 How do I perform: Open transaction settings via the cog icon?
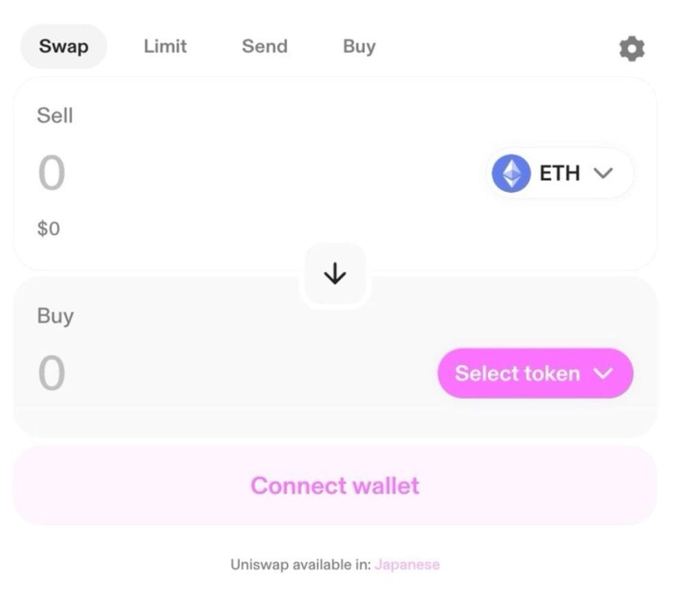pos(631,48)
